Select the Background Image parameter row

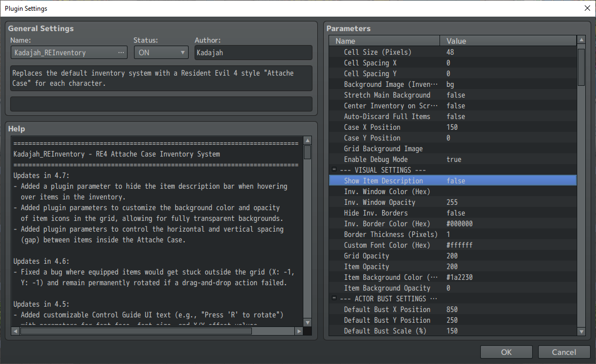tap(453, 84)
